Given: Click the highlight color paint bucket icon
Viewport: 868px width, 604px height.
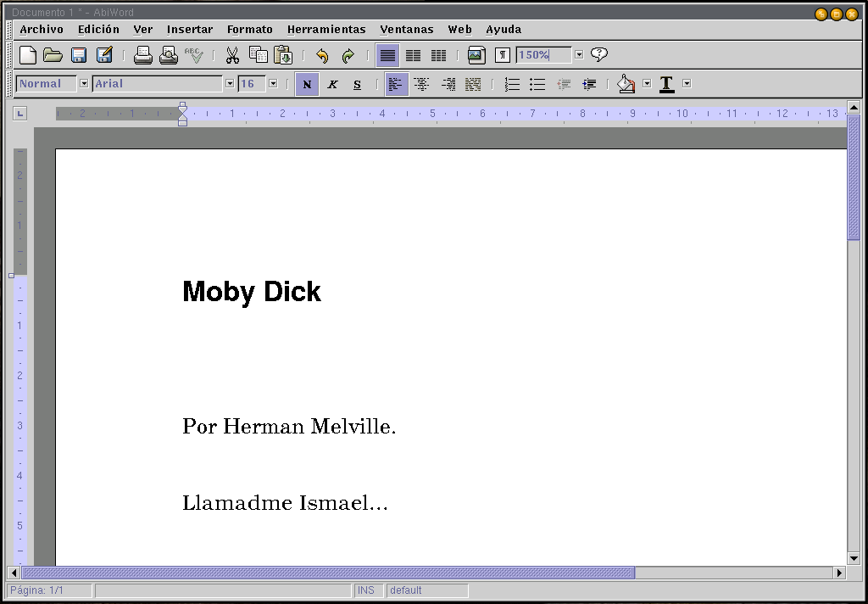Looking at the screenshot, I should point(626,84).
